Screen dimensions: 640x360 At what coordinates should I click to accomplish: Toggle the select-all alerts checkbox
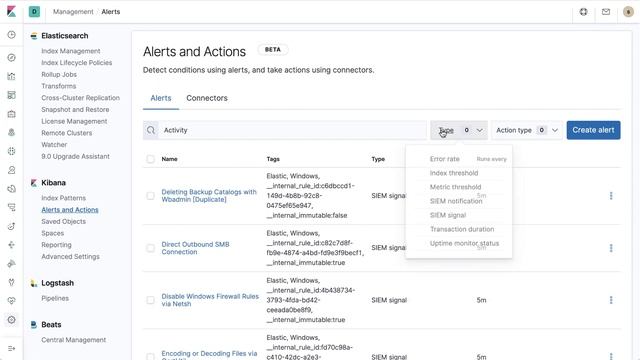(151, 159)
